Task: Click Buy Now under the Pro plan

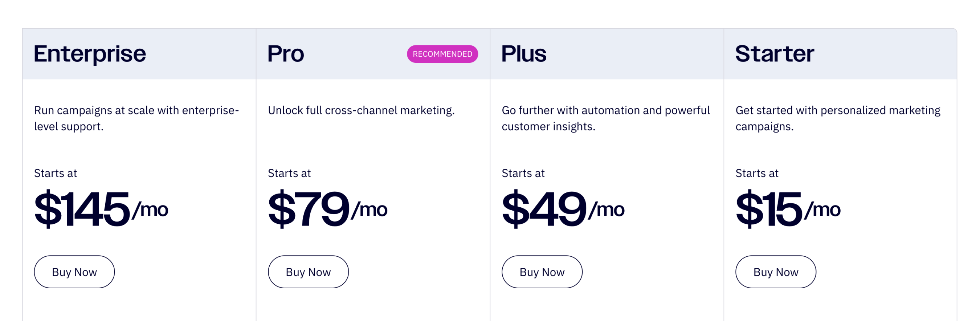Action: [308, 272]
